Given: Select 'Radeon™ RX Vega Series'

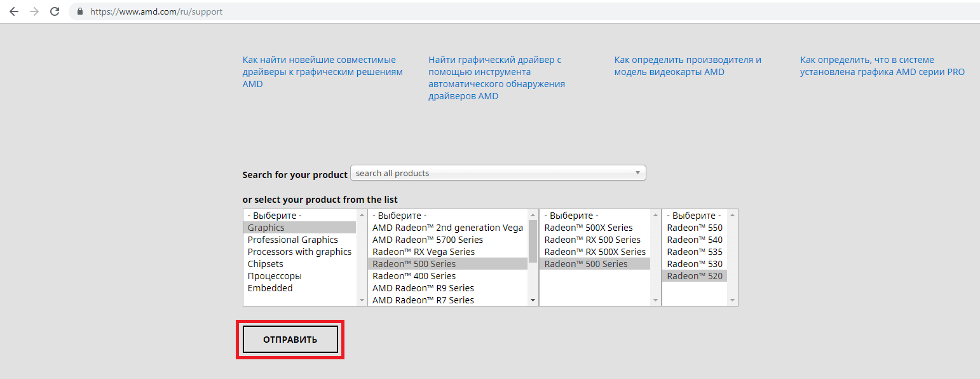Looking at the screenshot, I should [448, 252].
